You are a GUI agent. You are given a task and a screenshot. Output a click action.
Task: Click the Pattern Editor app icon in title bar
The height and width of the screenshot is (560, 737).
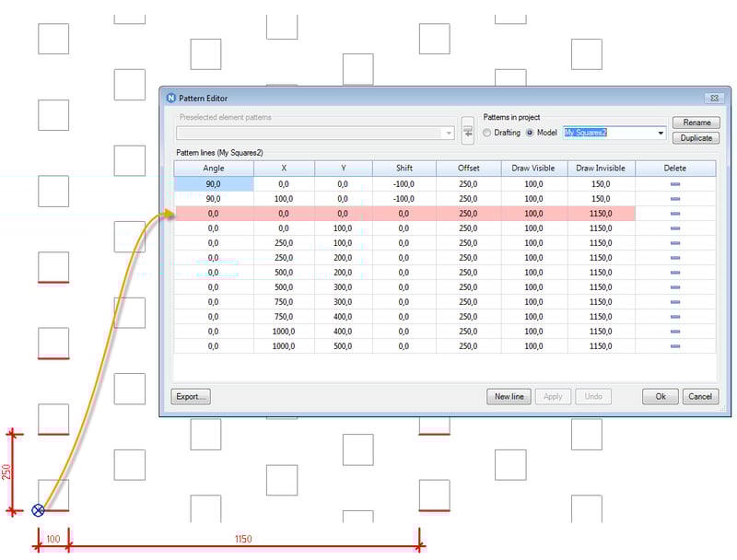click(170, 98)
